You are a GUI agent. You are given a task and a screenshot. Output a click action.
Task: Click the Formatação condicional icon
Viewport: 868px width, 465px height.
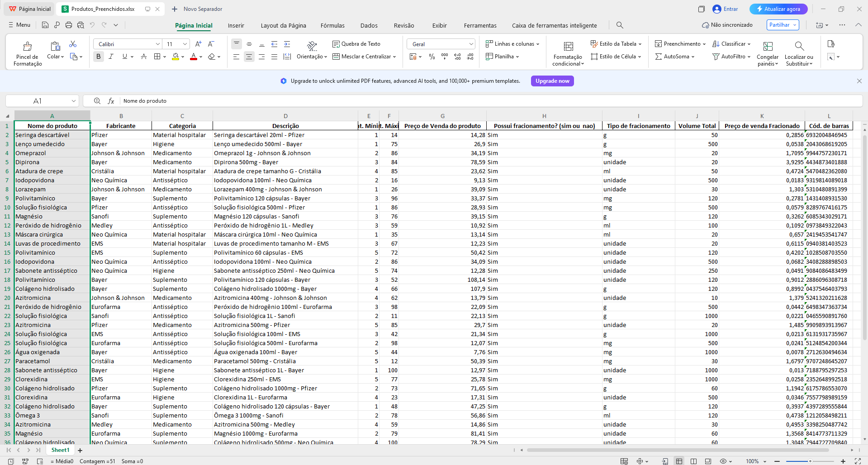coord(568,46)
